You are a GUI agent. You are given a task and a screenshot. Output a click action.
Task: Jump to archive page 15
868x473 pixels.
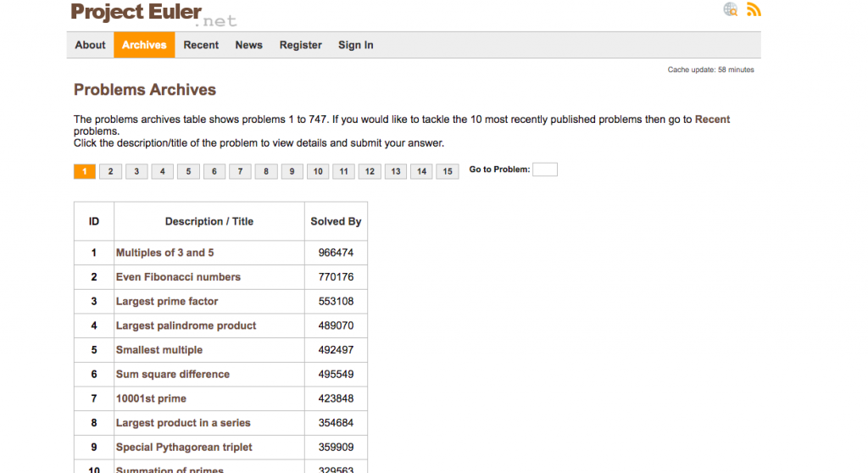(x=448, y=171)
